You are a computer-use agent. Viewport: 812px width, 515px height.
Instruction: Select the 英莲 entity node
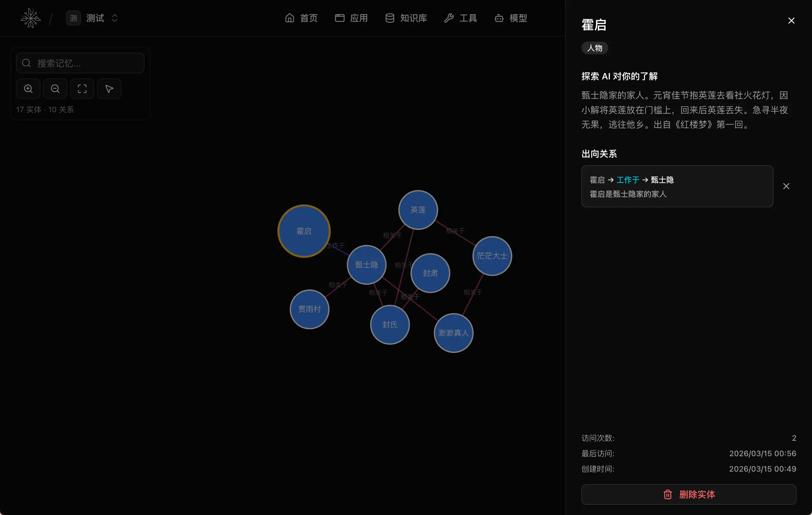click(x=418, y=210)
